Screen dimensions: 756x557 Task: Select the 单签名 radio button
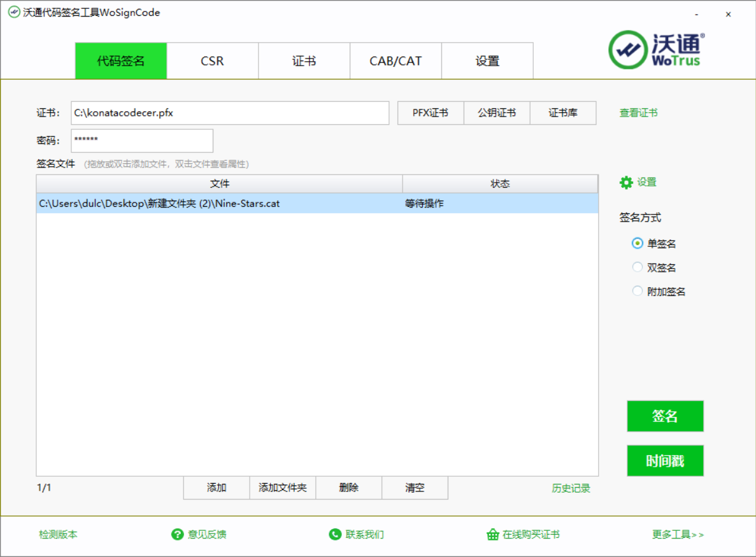[x=638, y=243]
